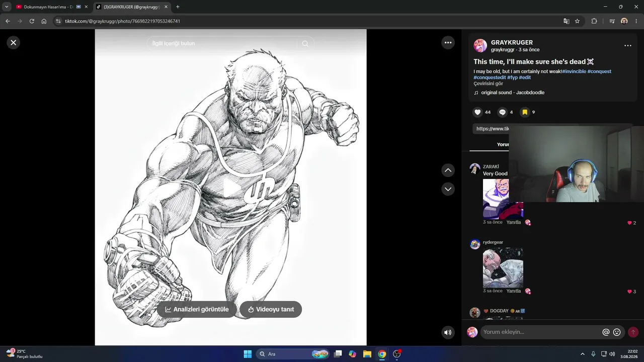This screenshot has height=362, width=644.
Task: View site information icon in address bar
Action: (x=58, y=21)
